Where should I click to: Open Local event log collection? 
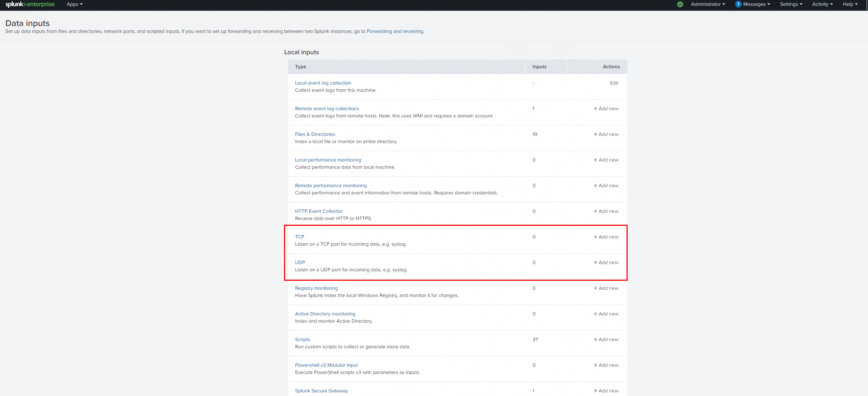[323, 83]
